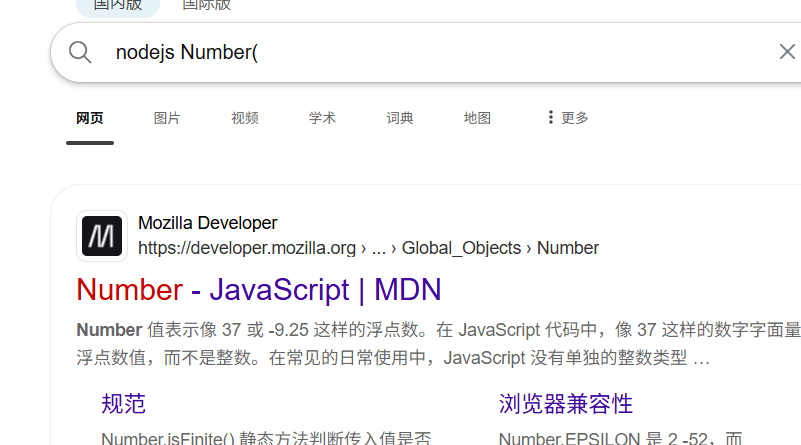Click the magnifier search icon
The height and width of the screenshot is (445, 801).
(x=80, y=52)
